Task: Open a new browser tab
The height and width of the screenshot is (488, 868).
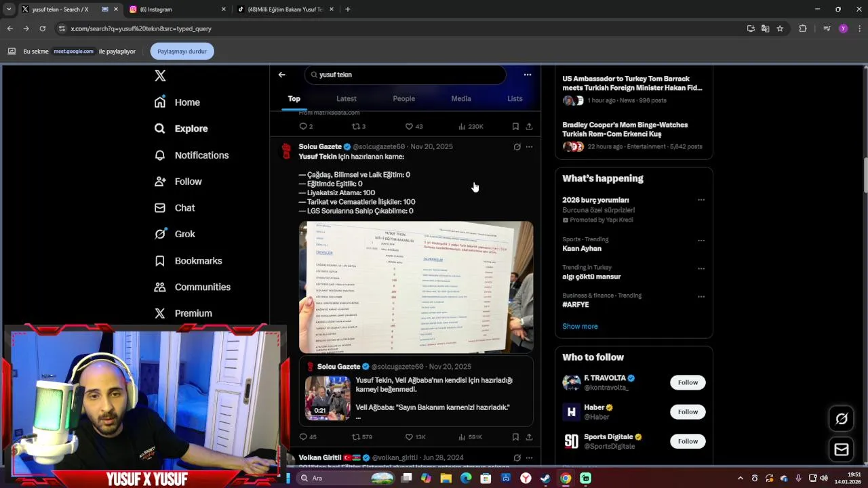Action: (x=347, y=9)
